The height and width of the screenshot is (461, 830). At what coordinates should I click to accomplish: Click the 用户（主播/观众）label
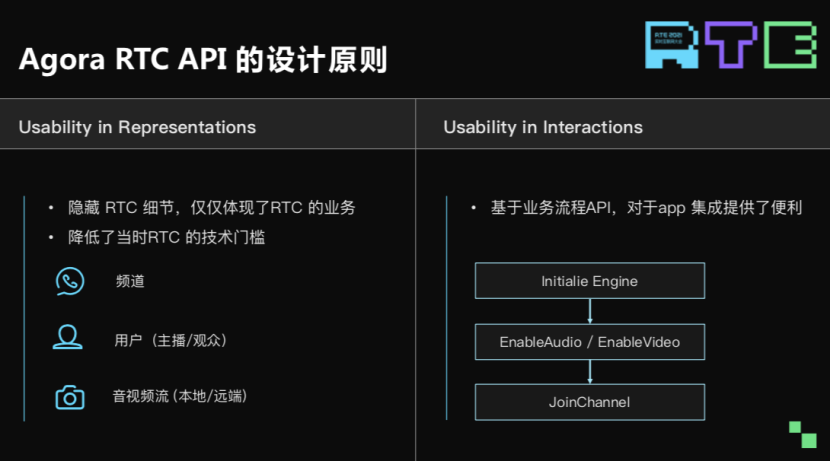170,340
